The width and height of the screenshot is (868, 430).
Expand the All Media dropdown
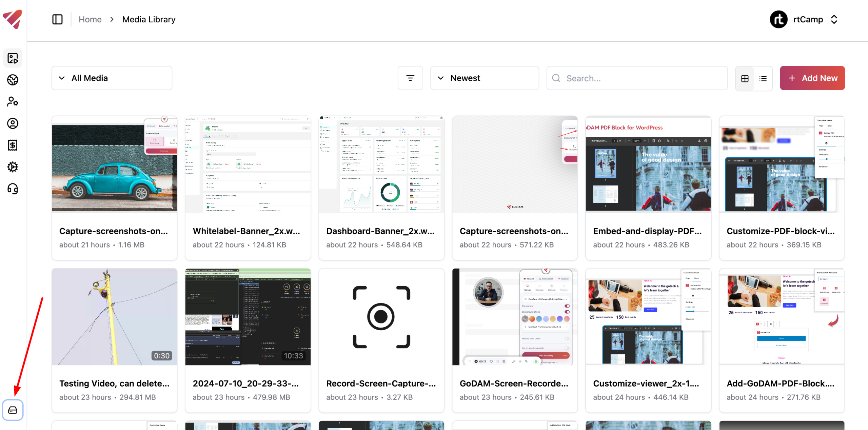click(x=112, y=78)
